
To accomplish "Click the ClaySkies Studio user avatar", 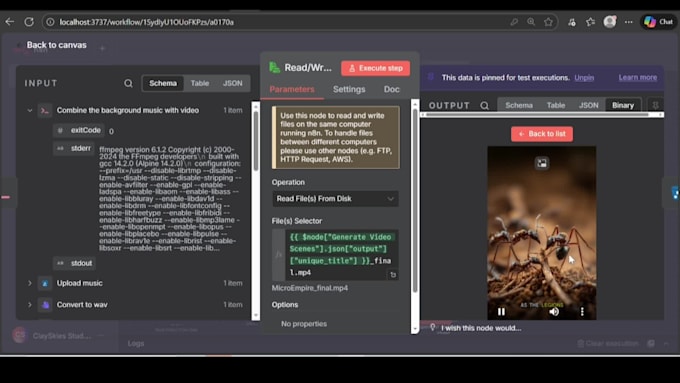I will 20,335.
